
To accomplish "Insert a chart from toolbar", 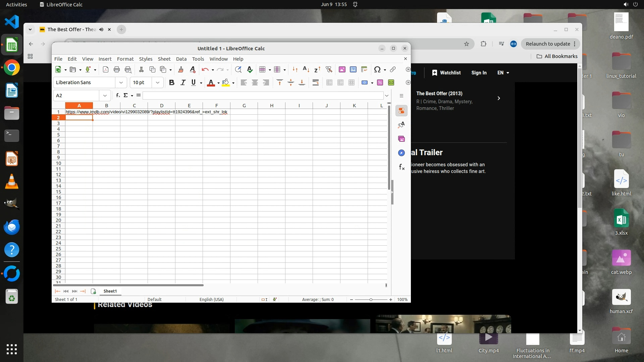I will point(353,69).
